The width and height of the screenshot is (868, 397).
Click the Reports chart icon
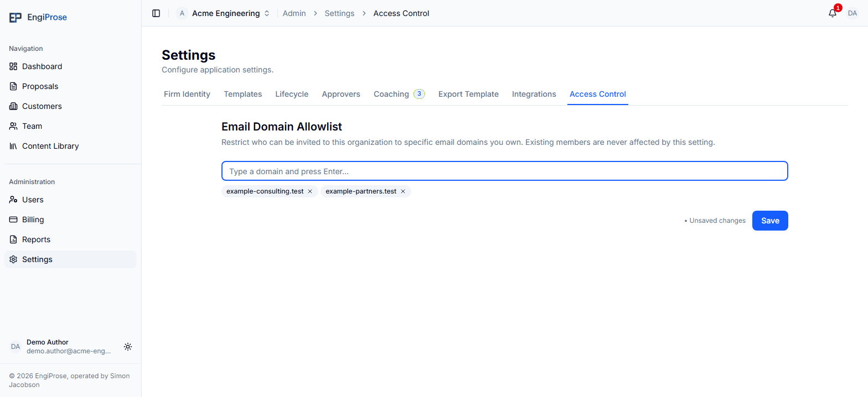13,239
